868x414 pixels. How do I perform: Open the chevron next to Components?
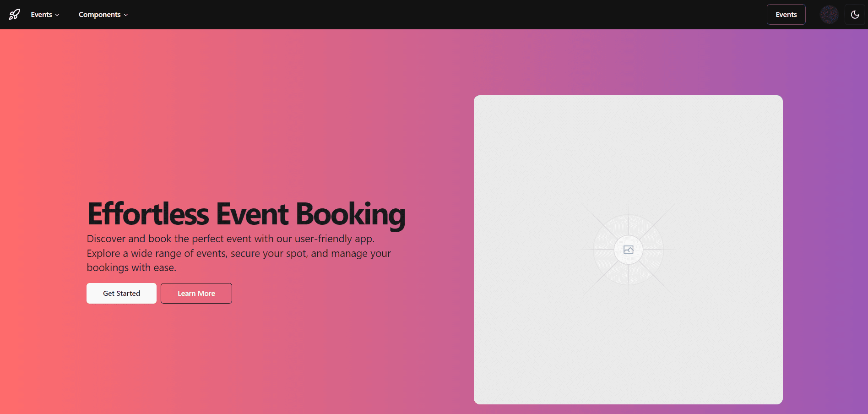125,14
